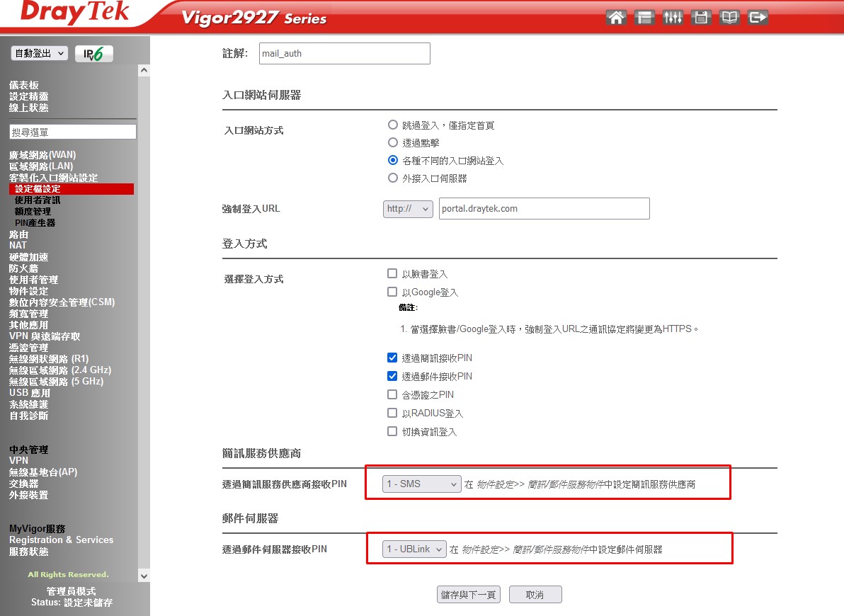Image resolution: width=844 pixels, height=616 pixels.
Task: Click the 搜尋選單 search field
Action: (73, 132)
